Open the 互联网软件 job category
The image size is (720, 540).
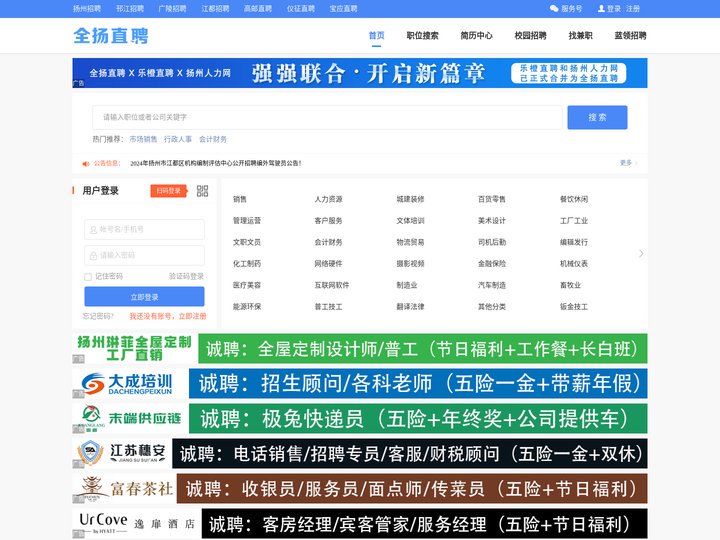tap(332, 285)
